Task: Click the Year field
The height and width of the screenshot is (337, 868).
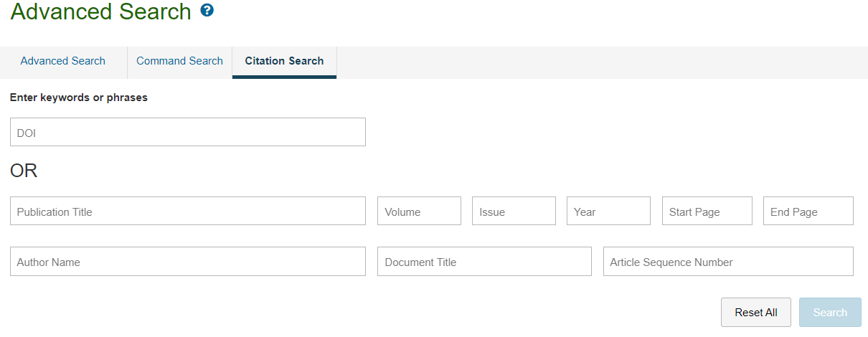Action: tap(608, 211)
